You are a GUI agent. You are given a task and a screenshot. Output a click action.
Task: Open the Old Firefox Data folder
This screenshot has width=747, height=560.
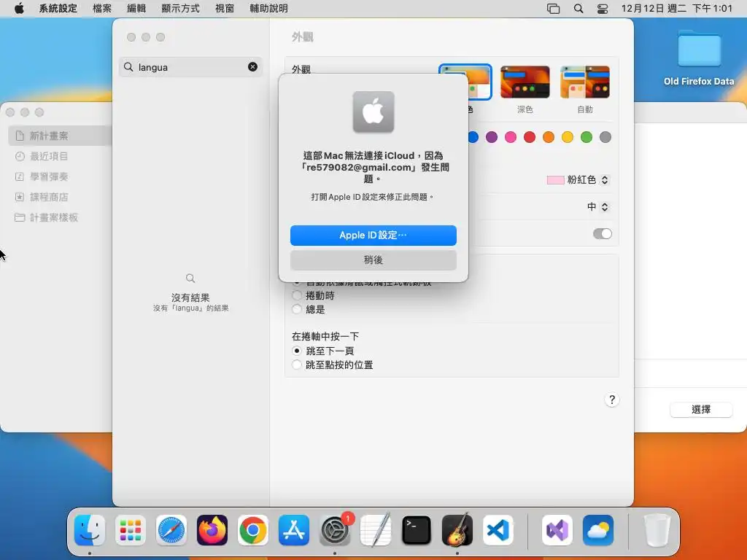tap(699, 58)
